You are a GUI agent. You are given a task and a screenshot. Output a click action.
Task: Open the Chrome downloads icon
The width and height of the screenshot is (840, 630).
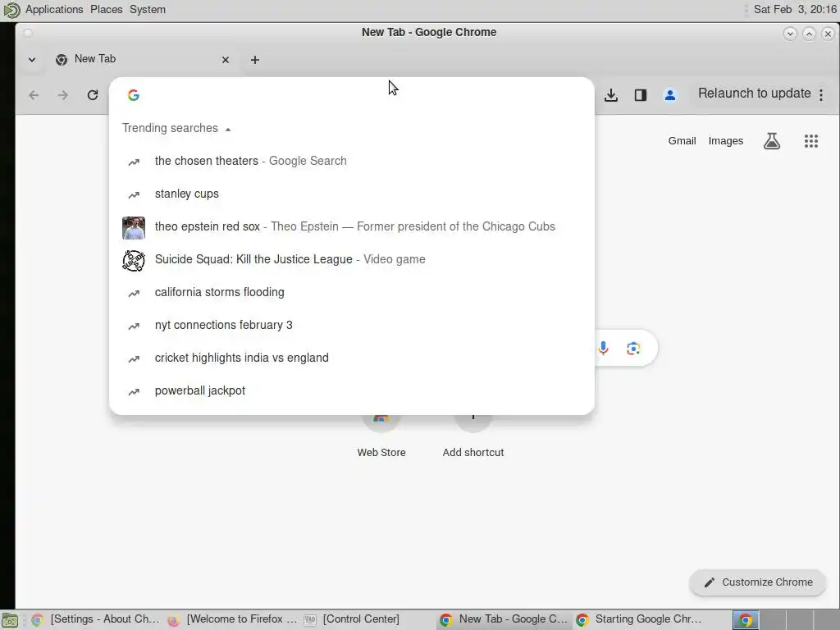tap(610, 95)
